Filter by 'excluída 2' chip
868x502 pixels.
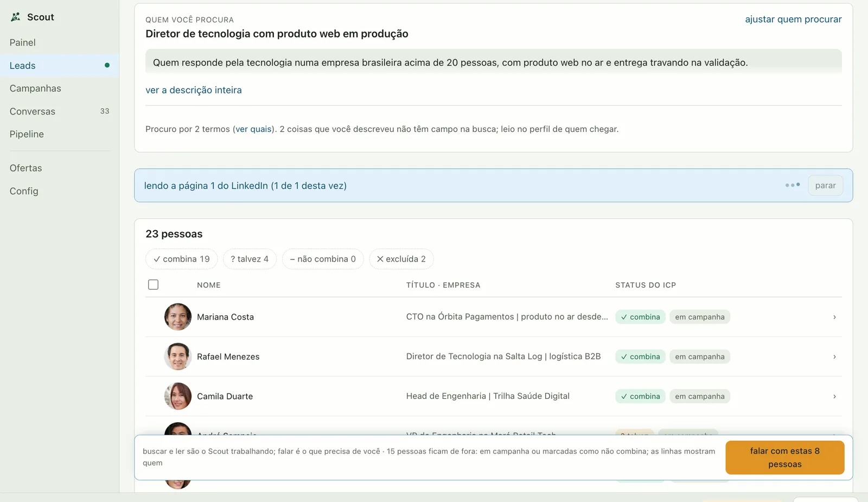click(x=401, y=259)
